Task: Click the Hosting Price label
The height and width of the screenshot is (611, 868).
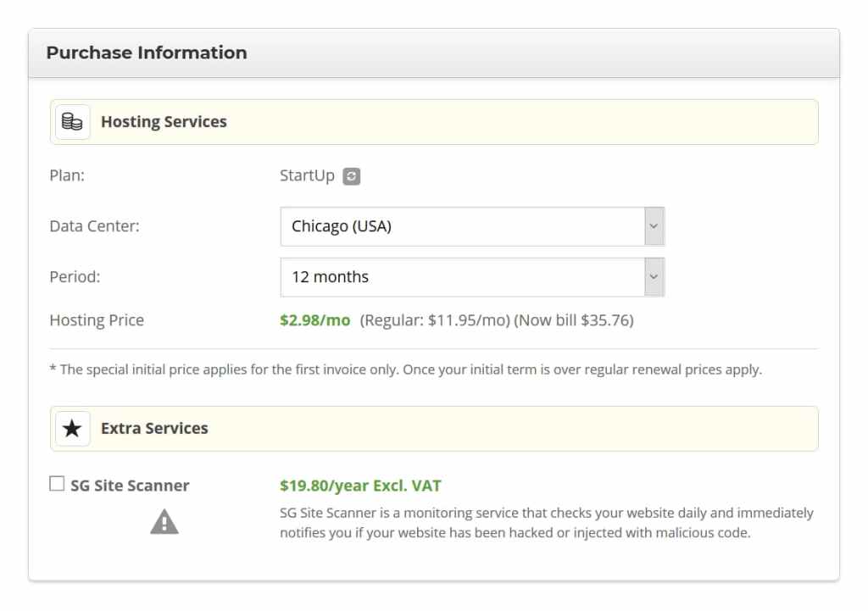Action: pos(97,321)
